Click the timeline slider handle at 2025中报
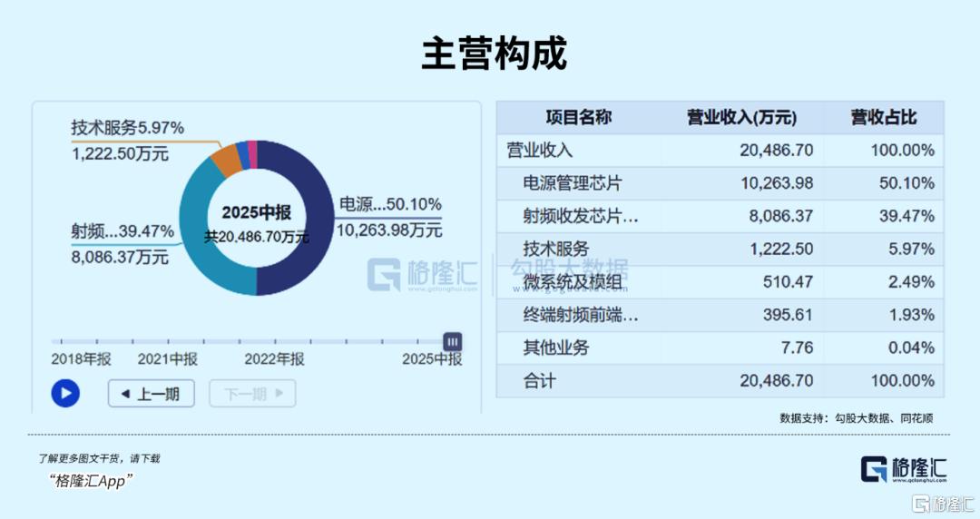 452,342
